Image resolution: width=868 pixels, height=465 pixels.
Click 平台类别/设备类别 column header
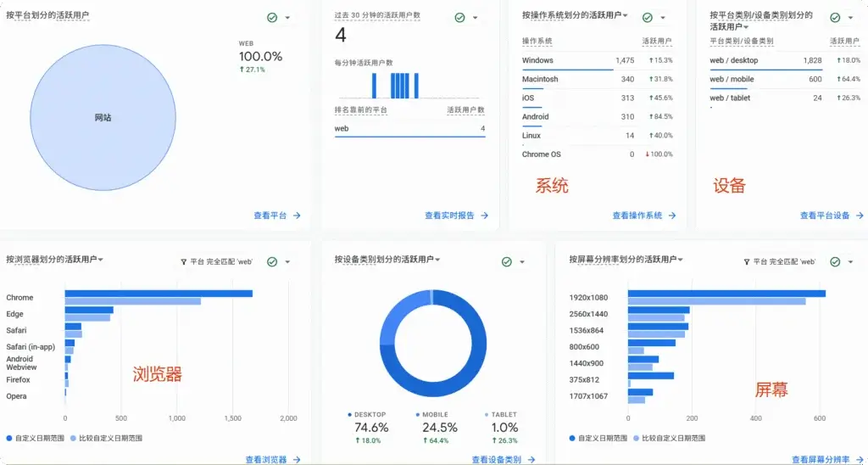pos(741,41)
